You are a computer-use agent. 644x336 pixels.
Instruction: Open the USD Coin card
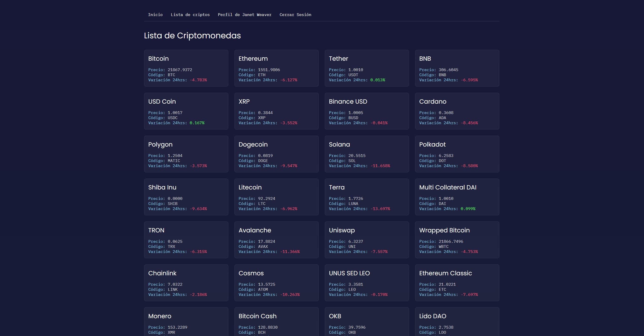point(186,111)
